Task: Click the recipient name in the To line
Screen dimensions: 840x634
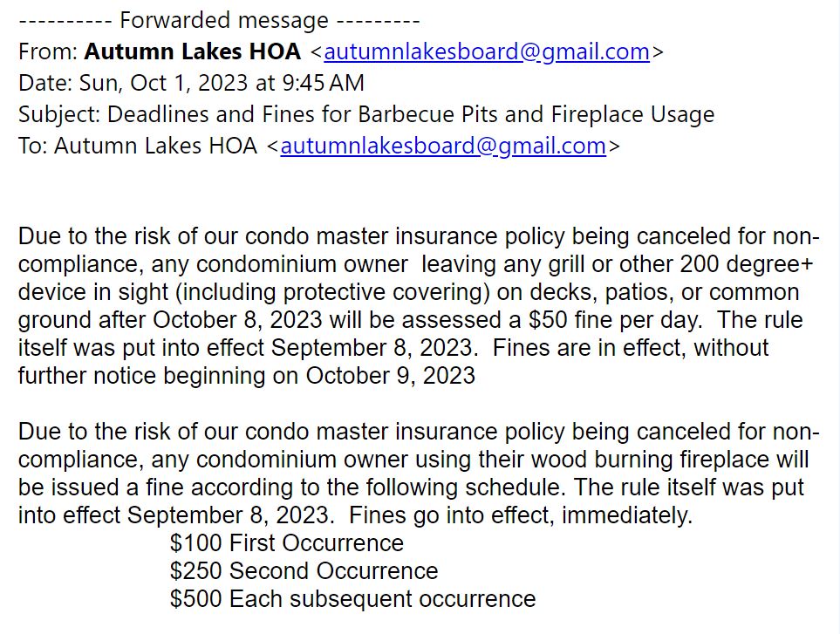Action: click(x=155, y=146)
